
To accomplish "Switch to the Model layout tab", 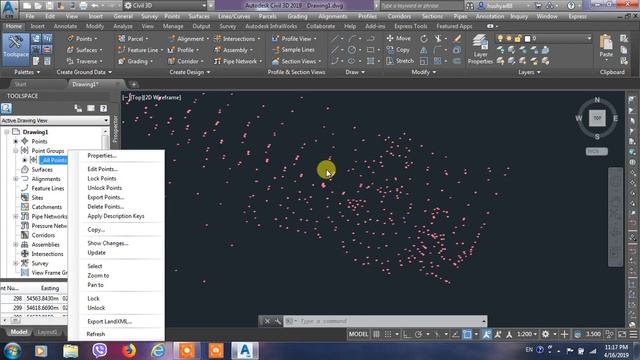I will [19, 332].
